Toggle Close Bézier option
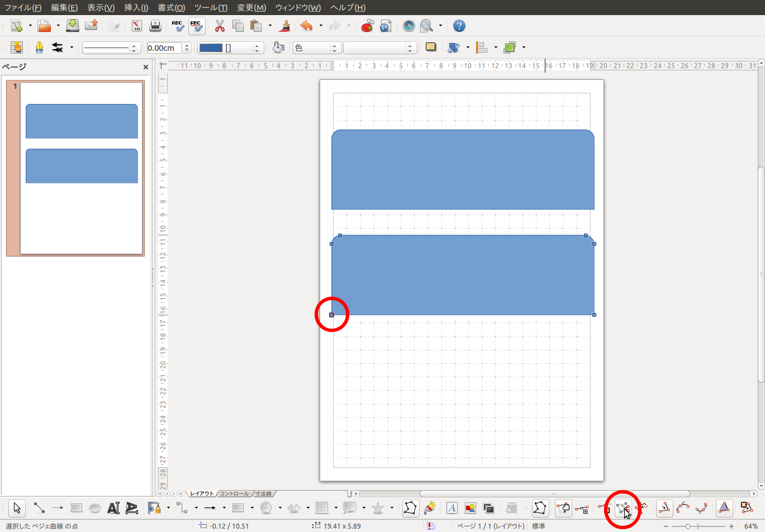 tap(724, 508)
